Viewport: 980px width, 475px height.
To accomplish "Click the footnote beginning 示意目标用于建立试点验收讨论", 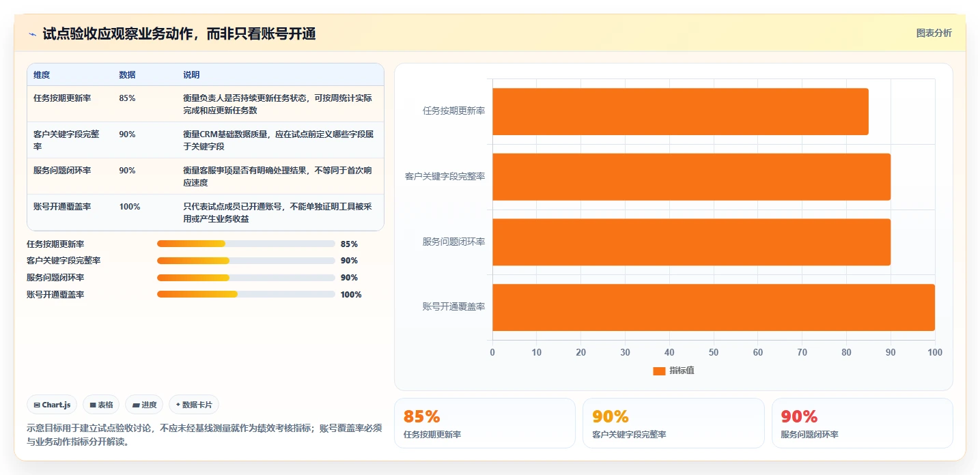I will pyautogui.click(x=204, y=435).
